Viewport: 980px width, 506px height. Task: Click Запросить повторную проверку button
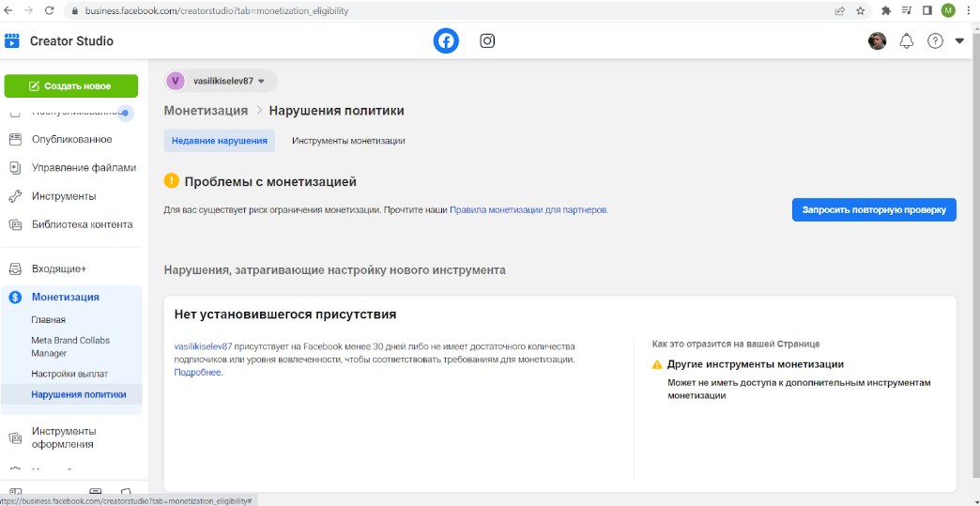tap(873, 209)
